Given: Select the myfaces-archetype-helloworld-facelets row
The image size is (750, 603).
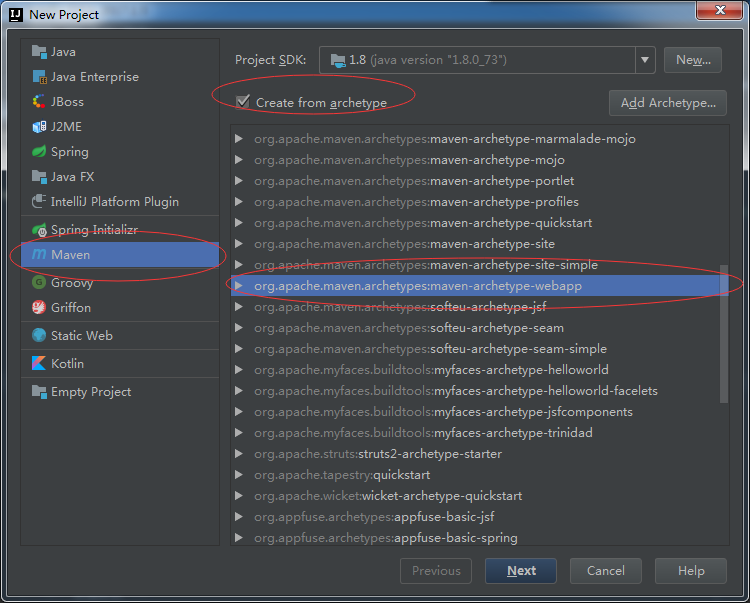Looking at the screenshot, I should [479, 391].
